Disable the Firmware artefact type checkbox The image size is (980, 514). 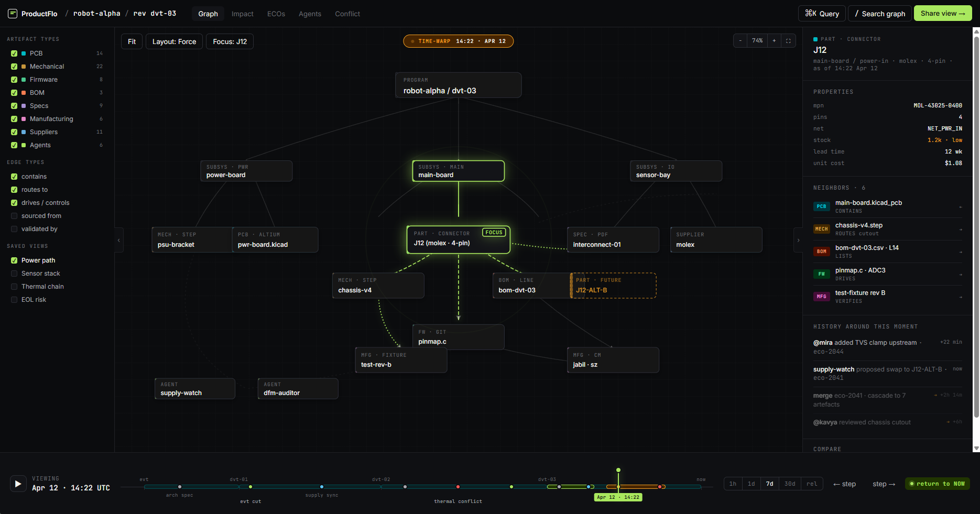[x=14, y=79]
